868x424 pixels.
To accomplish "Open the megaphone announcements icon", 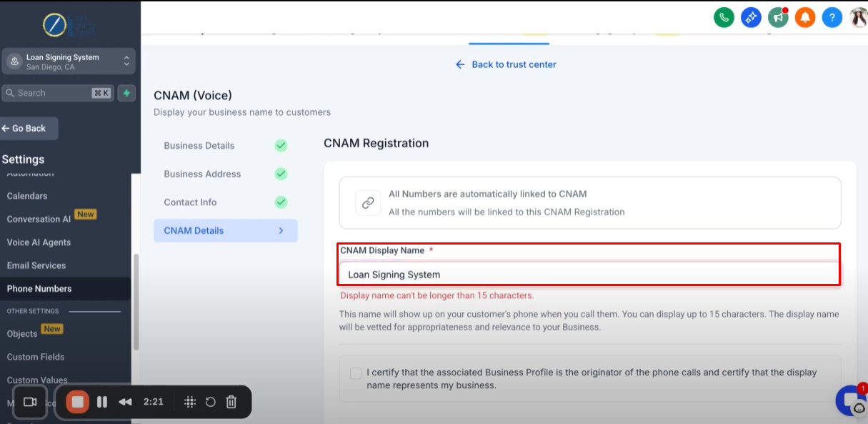I will (x=778, y=17).
